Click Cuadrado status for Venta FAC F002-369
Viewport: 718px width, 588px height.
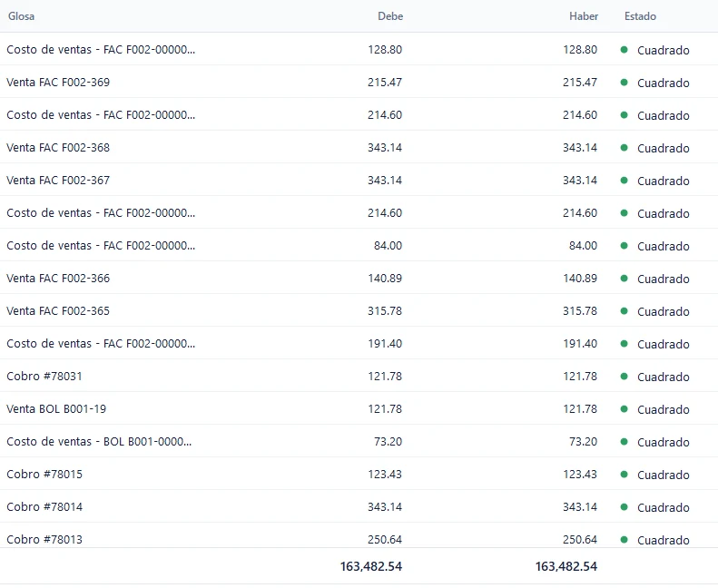[x=663, y=83]
